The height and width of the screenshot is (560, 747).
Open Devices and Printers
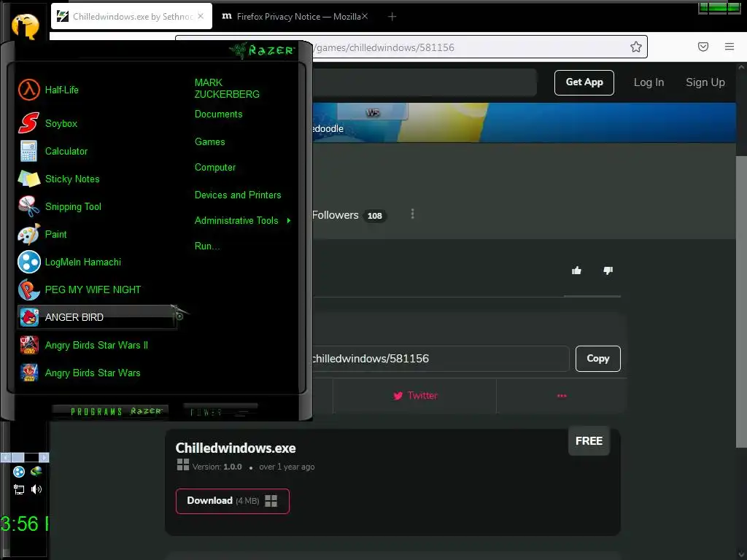238,195
